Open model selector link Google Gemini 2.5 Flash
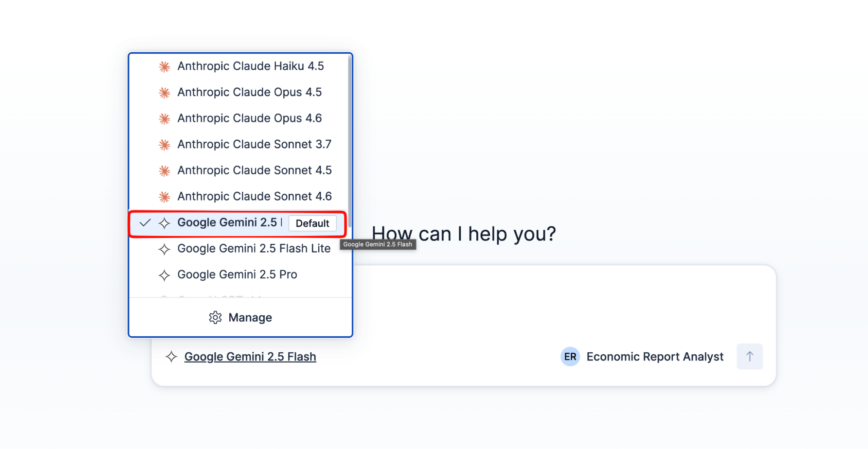The width and height of the screenshot is (868, 449). [x=250, y=357]
